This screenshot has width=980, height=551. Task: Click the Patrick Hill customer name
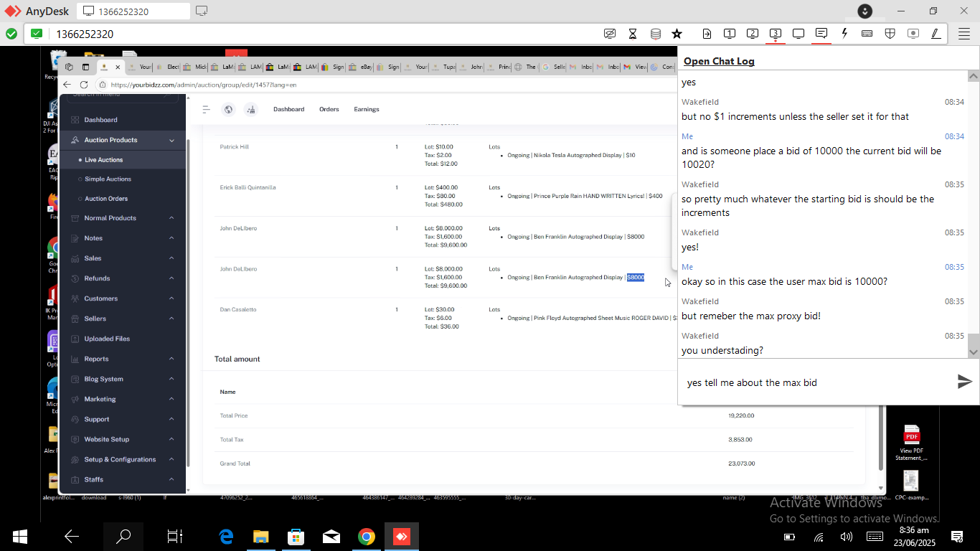tap(234, 147)
